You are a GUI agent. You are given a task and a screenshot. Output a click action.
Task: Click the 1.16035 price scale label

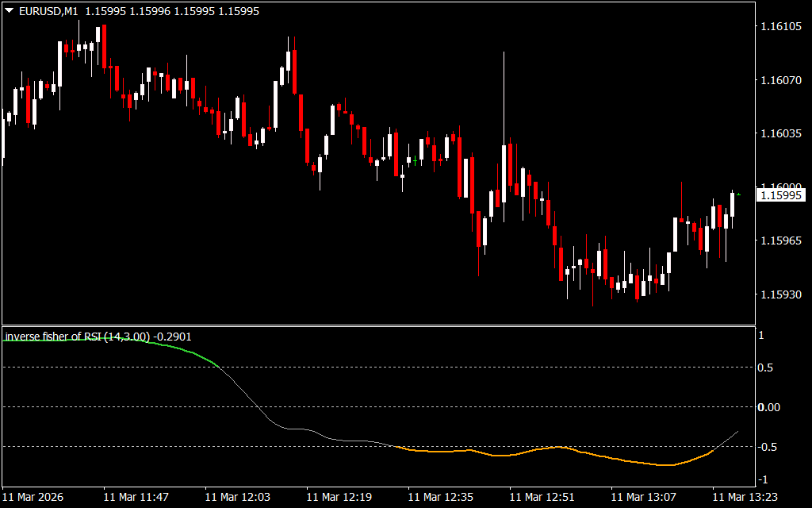pyautogui.click(x=780, y=133)
